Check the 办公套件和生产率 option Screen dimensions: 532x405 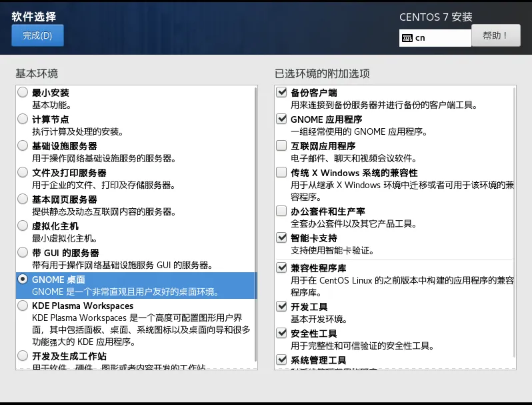[281, 211]
